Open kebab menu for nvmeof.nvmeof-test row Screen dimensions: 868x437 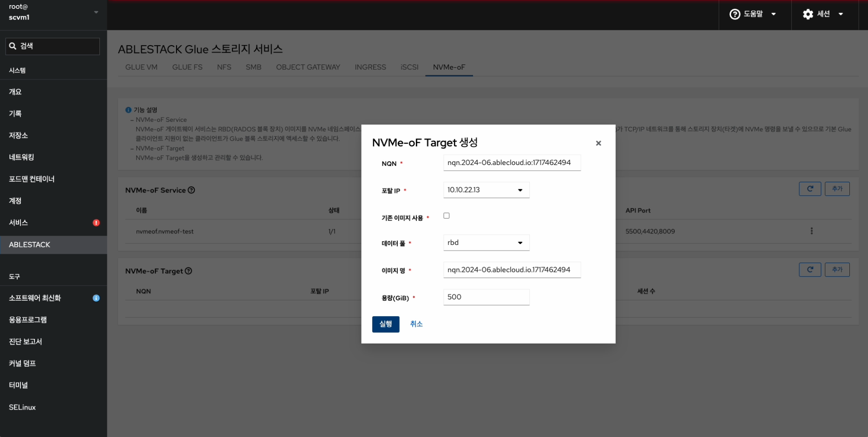(811, 231)
